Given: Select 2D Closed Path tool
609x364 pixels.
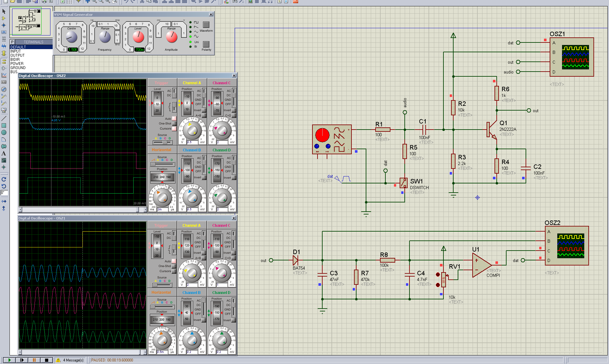Looking at the screenshot, I should pos(4,146).
